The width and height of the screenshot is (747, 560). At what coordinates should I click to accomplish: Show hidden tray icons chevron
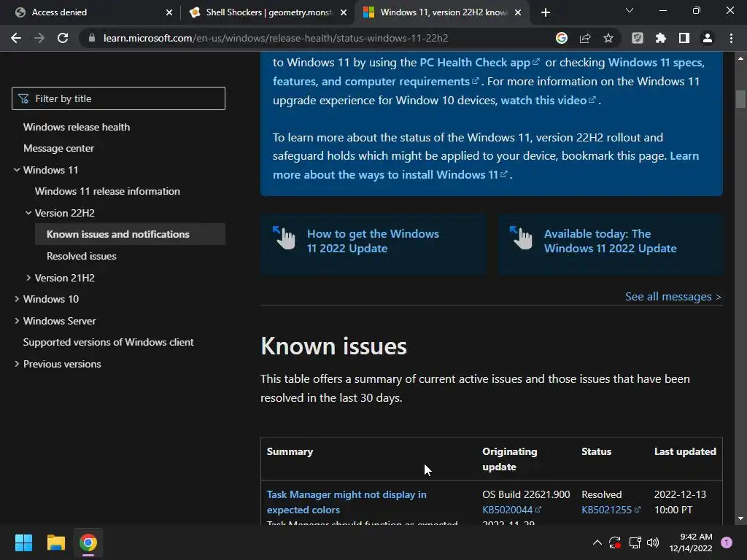[597, 542]
